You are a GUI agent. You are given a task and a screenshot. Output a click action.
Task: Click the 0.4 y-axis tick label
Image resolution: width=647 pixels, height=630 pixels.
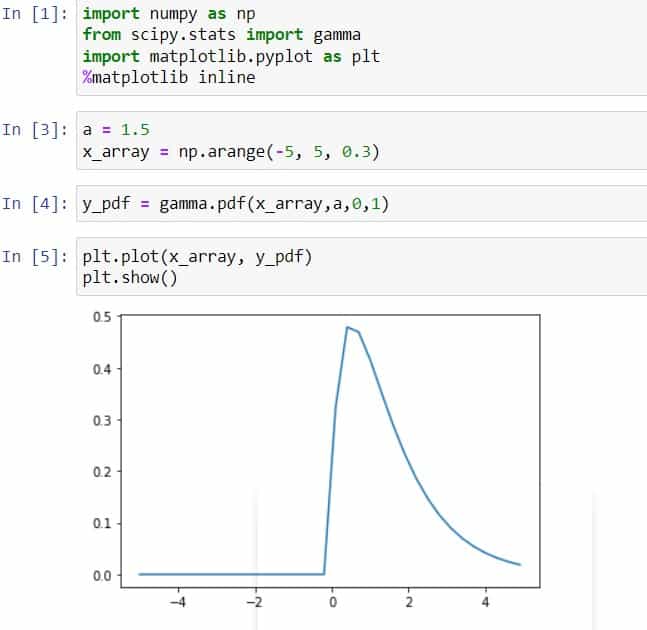[102, 369]
